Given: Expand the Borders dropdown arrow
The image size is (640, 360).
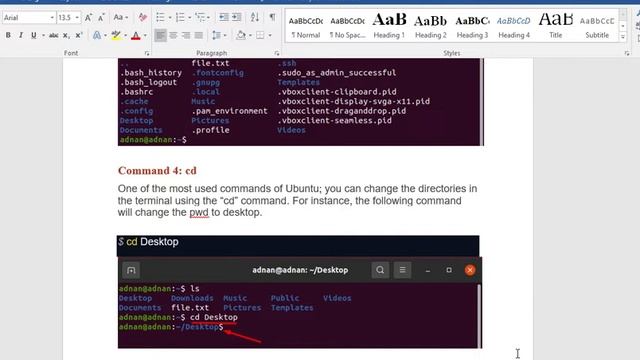Looking at the screenshot, I should click(x=270, y=36).
